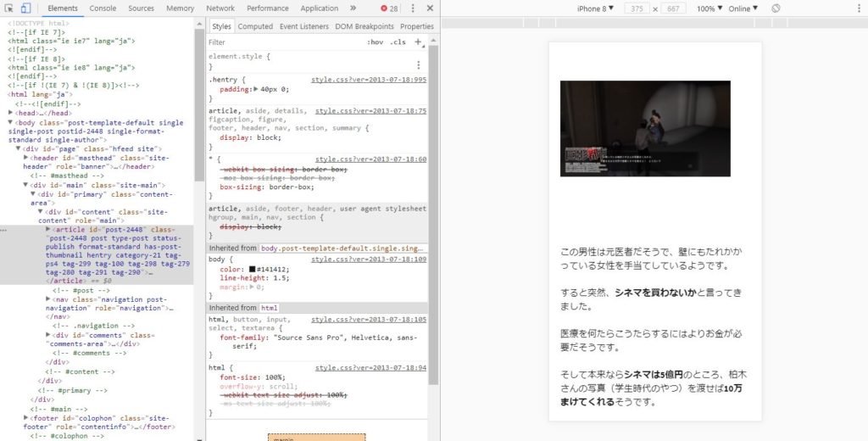Open element.style three-dot options icon
Image resolution: width=868 pixels, height=441 pixels.
pos(419,64)
